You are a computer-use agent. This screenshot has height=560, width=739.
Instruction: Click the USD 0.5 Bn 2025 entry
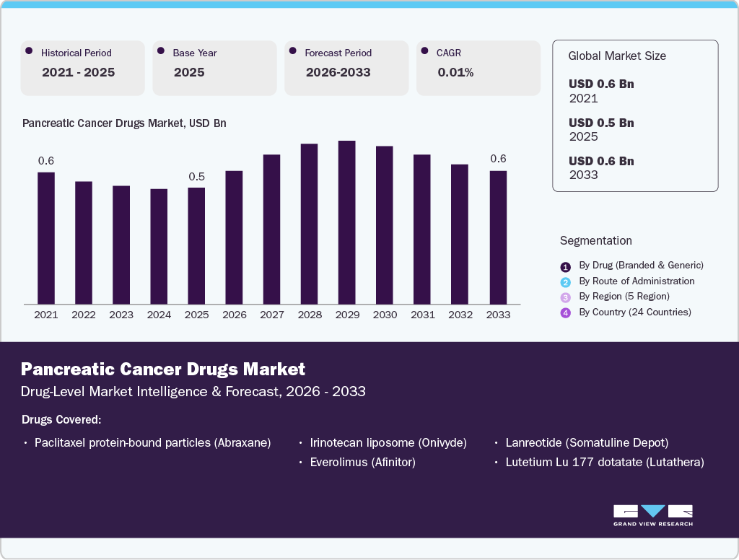tap(601, 130)
